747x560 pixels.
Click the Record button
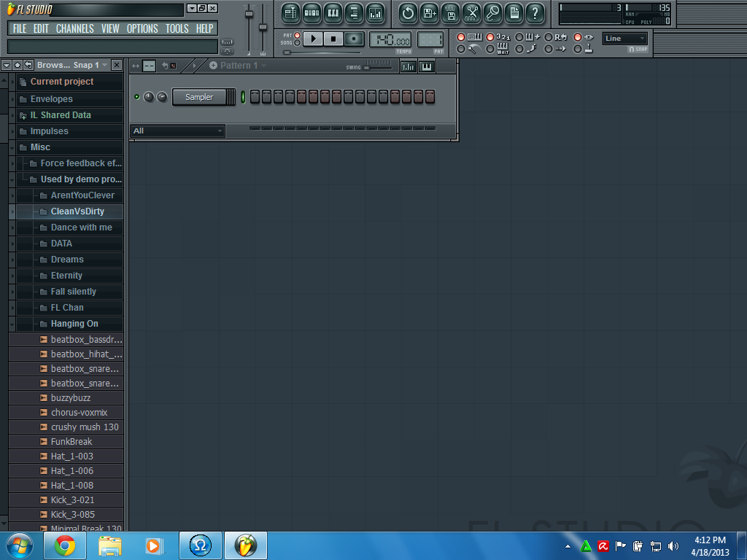354,39
